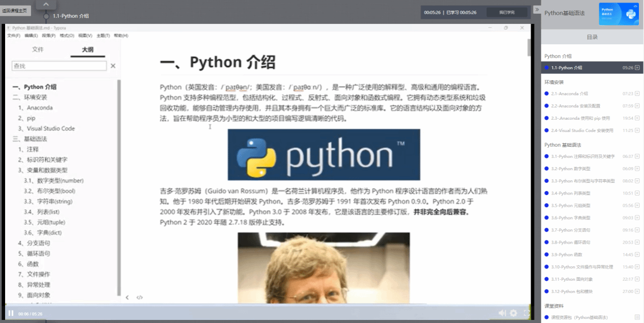
Task: Mute the video using the speaker icon
Action: tap(502, 313)
